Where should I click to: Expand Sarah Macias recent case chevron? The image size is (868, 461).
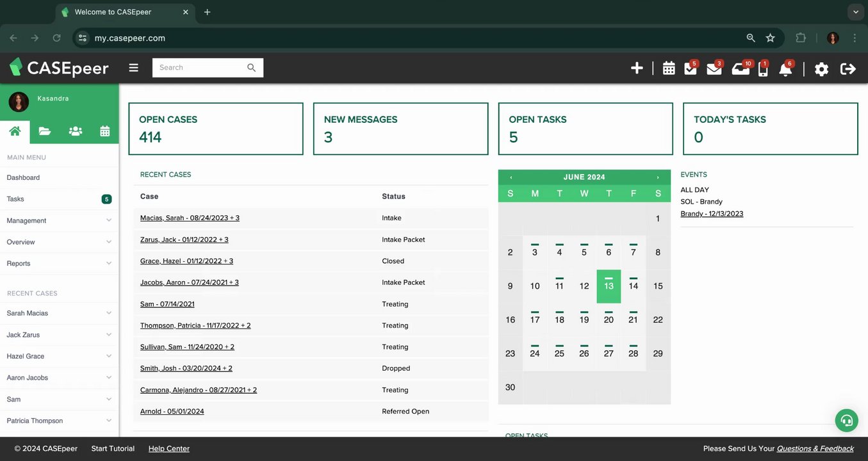109,313
